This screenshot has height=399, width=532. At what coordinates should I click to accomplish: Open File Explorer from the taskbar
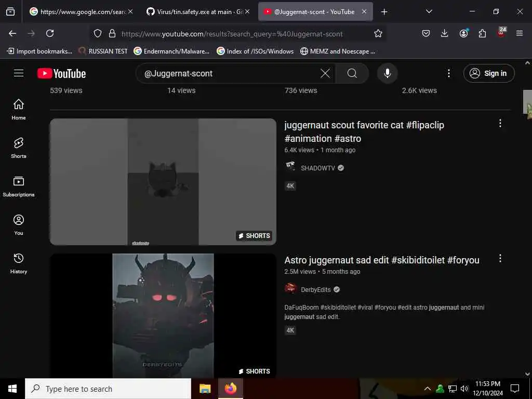(205, 389)
